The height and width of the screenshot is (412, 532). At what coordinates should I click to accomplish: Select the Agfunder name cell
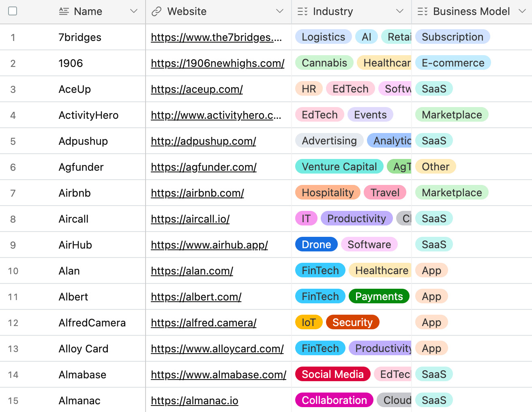point(81,167)
